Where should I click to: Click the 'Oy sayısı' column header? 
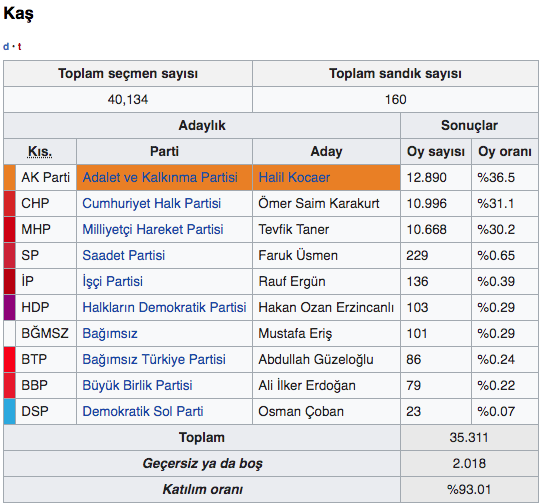point(436,152)
